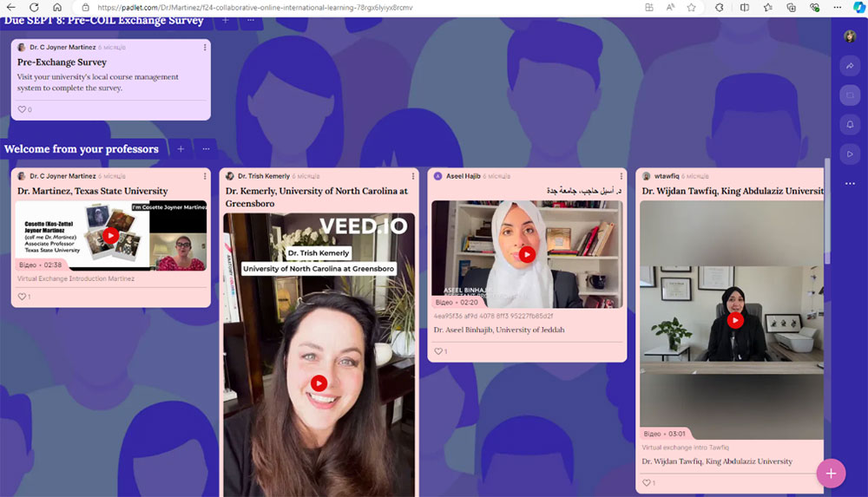
Task: Like the Pre-Exchange Survey post
Action: point(24,109)
